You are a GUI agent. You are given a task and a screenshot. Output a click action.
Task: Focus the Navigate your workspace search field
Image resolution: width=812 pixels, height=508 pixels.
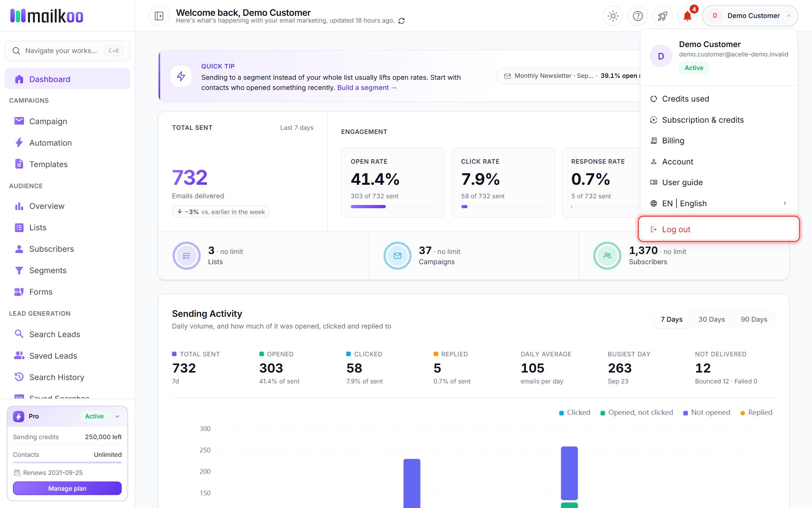pyautogui.click(x=67, y=51)
